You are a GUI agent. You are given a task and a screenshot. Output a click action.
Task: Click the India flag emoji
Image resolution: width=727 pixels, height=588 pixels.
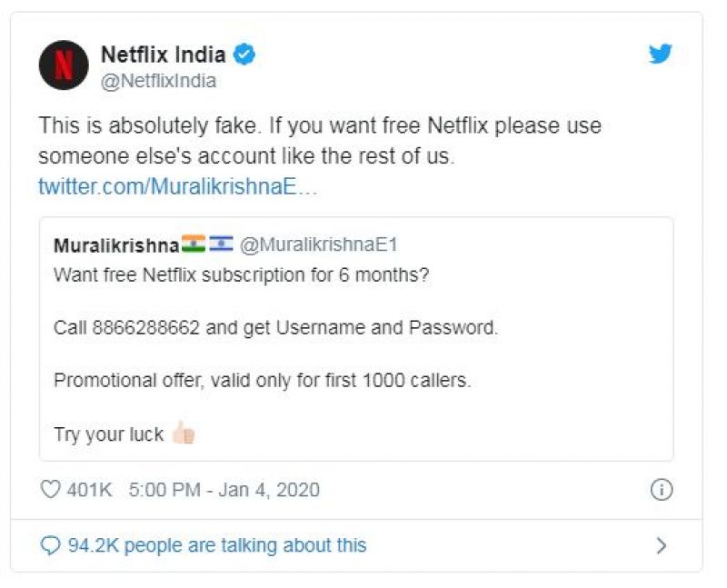[194, 244]
